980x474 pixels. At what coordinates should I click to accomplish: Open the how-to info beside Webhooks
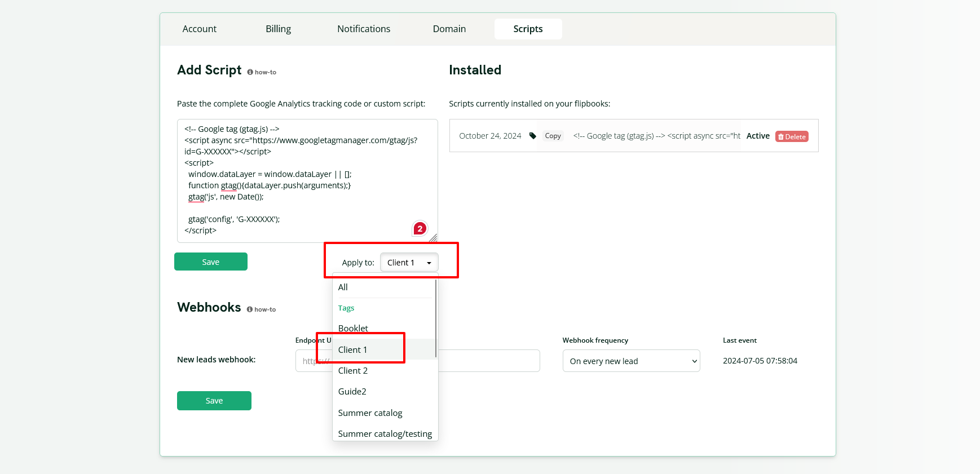tap(261, 309)
